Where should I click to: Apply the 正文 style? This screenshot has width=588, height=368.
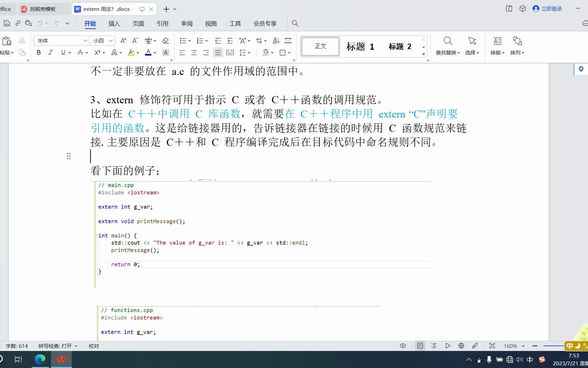point(321,46)
